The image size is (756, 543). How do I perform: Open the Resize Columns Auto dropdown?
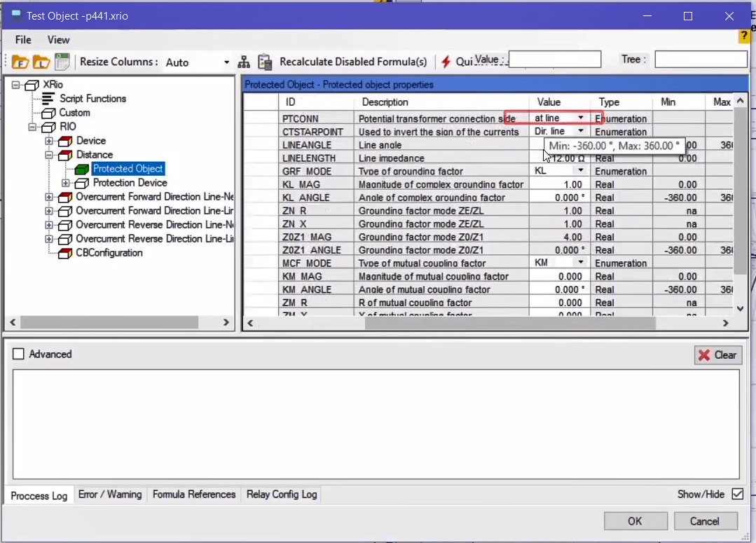pyautogui.click(x=226, y=62)
